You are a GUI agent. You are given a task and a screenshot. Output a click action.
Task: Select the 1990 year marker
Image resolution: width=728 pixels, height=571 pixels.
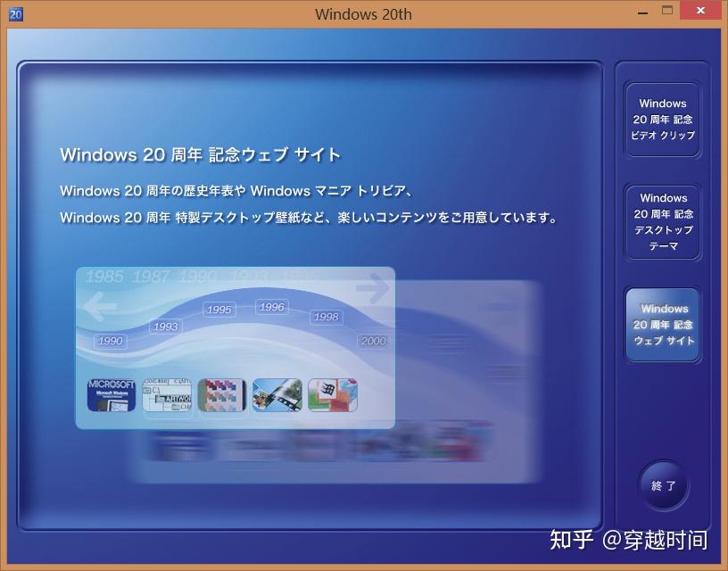pyautogui.click(x=111, y=341)
